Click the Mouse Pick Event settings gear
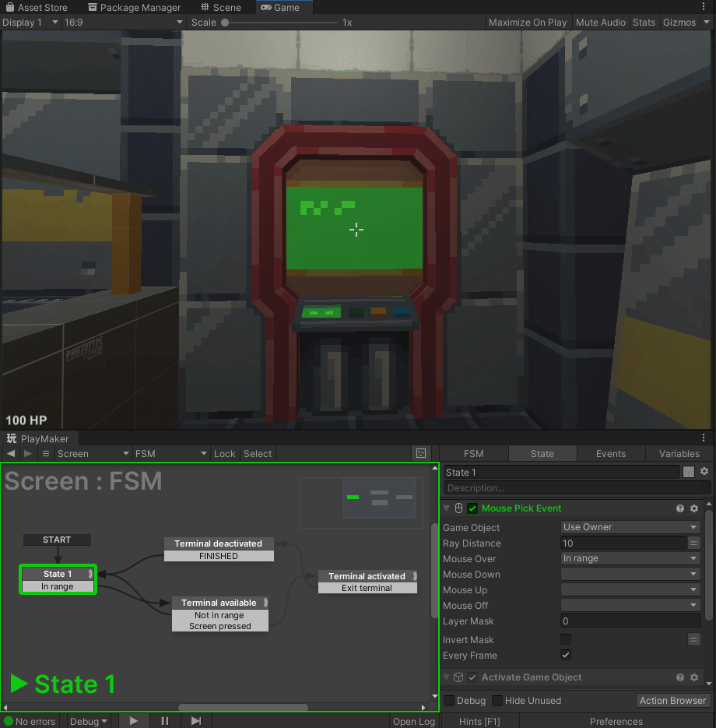 [694, 508]
